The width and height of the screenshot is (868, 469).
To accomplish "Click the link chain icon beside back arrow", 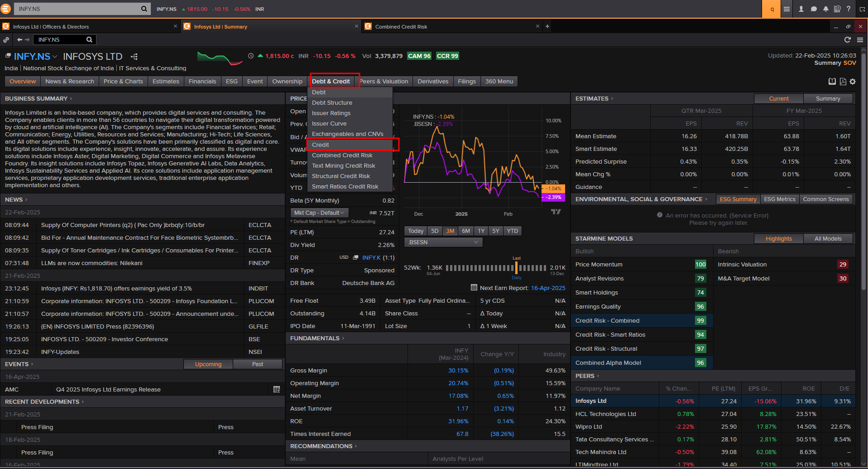I will click(x=6, y=40).
